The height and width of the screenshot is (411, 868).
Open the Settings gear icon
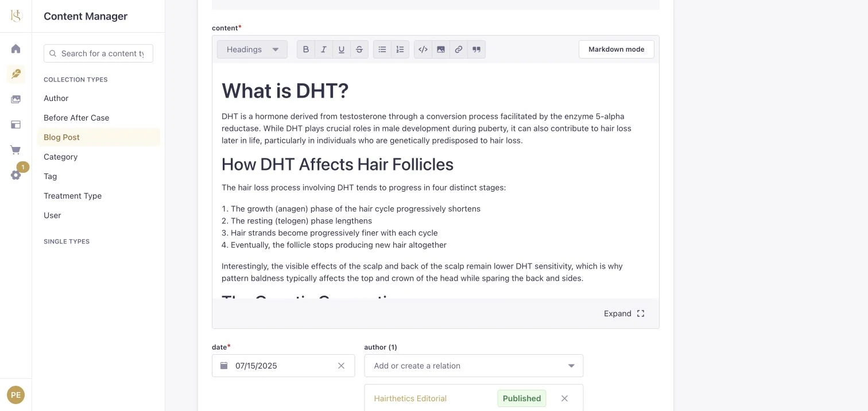pos(16,175)
